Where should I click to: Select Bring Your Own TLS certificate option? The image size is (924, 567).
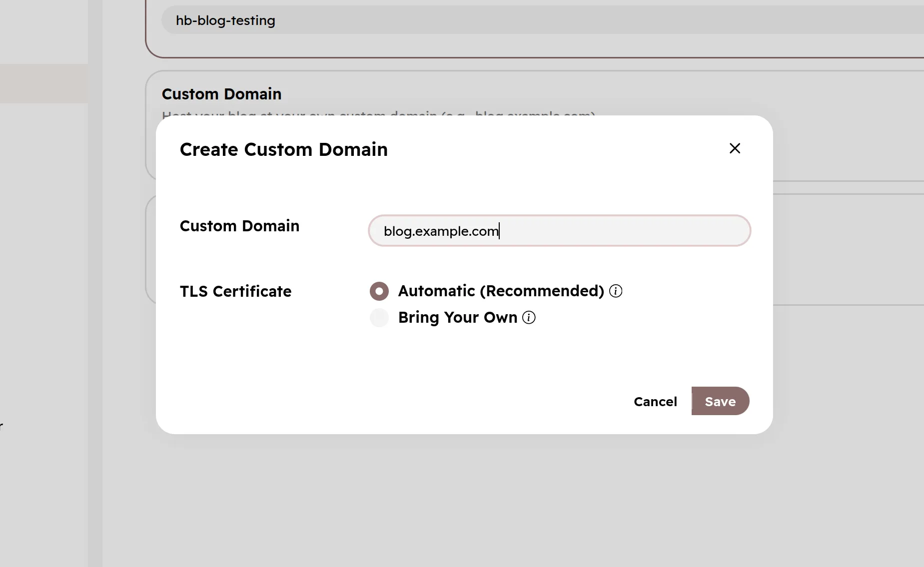click(x=379, y=318)
